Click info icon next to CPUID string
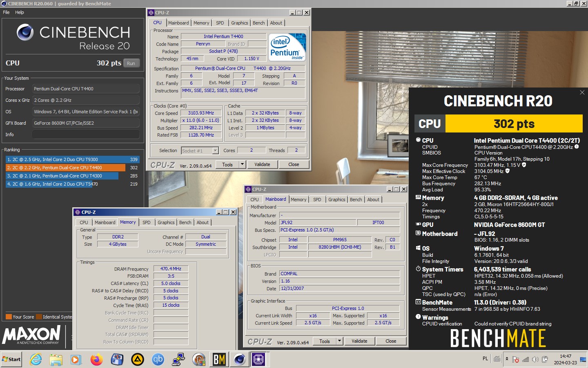Viewport: 588px width, 368px height. [x=577, y=146]
